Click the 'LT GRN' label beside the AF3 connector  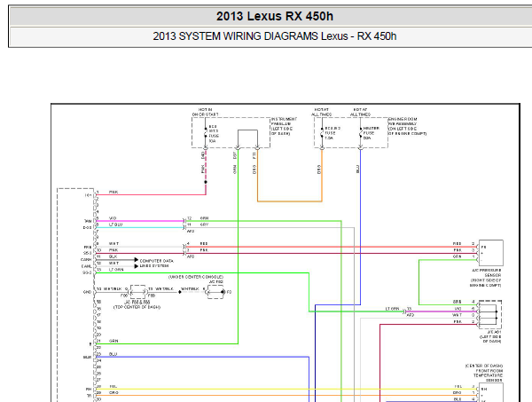click(393, 309)
